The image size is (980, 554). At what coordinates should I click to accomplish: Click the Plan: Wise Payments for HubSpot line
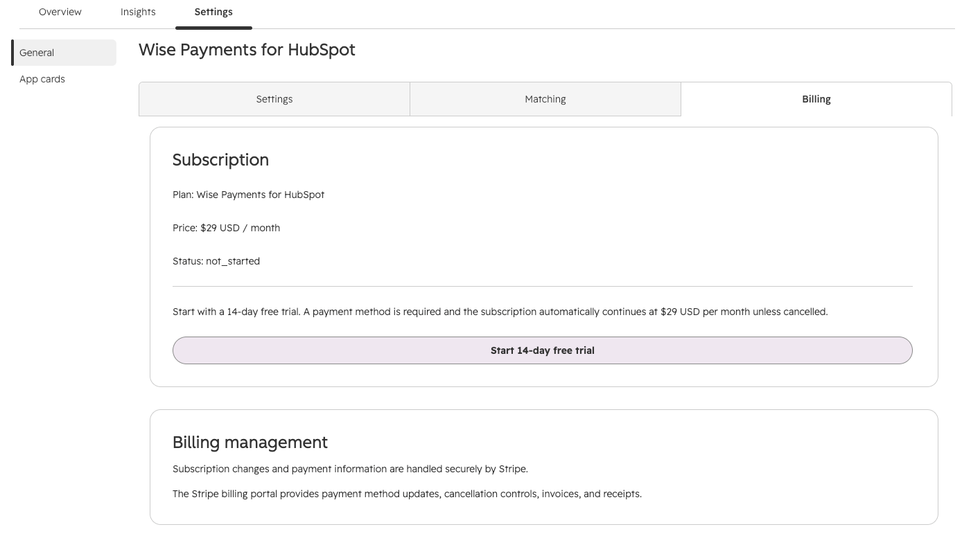(248, 195)
